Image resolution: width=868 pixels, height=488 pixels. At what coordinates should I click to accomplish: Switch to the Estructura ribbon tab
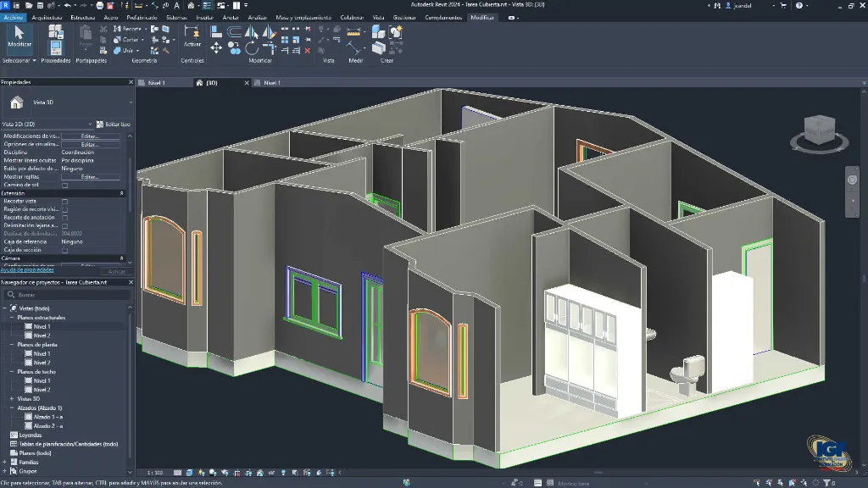coord(83,18)
